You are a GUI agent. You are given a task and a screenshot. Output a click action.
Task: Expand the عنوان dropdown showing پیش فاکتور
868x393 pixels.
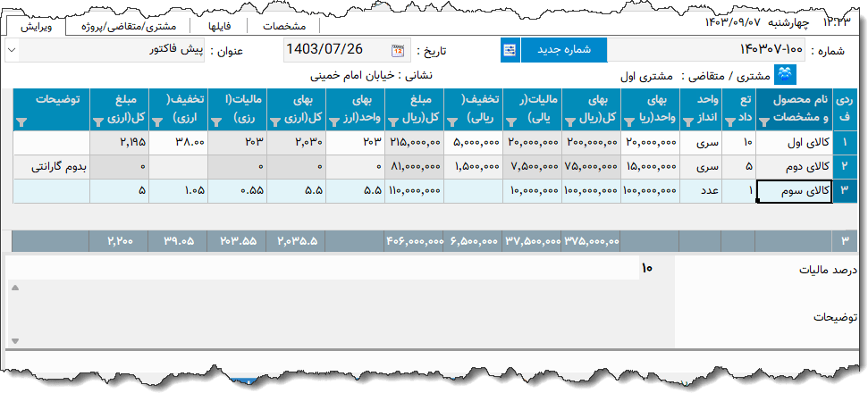13,50
